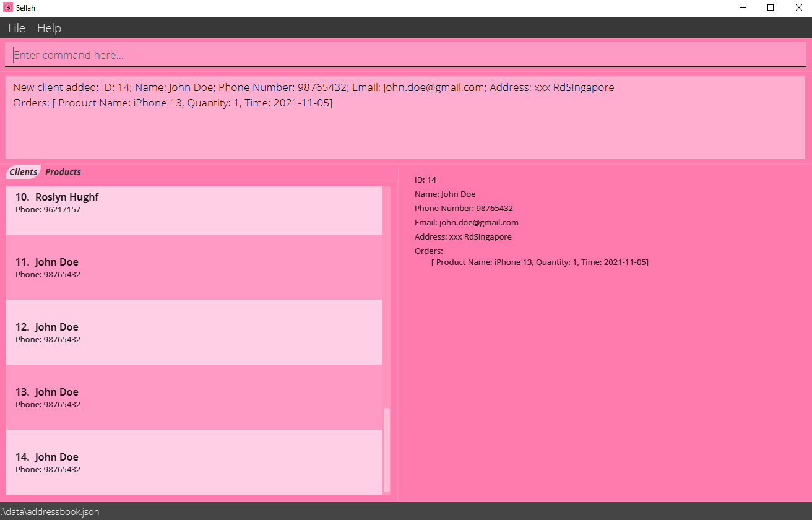Open the Help menu
The image size is (812, 520).
(49, 28)
